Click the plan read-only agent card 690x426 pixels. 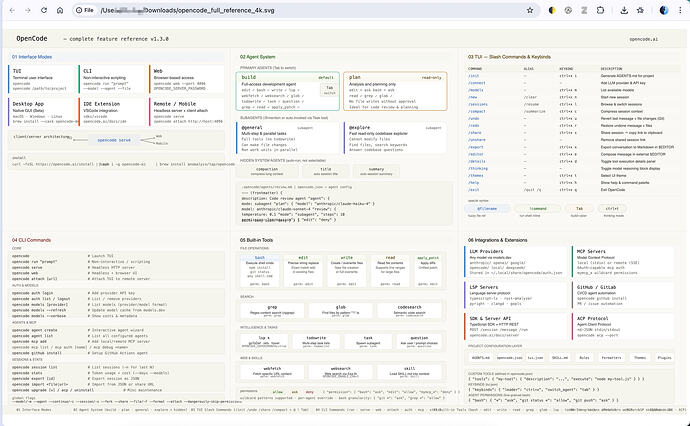pos(395,91)
